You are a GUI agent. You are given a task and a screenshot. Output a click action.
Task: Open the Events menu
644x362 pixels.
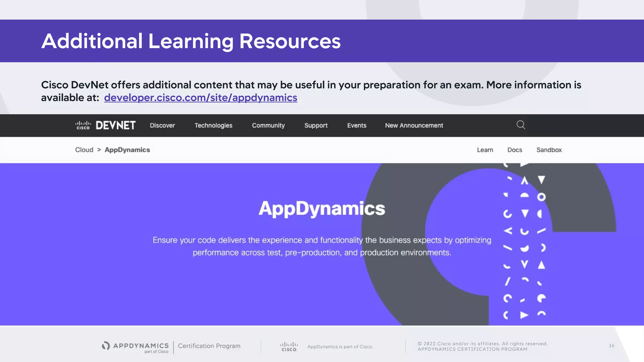pyautogui.click(x=357, y=125)
